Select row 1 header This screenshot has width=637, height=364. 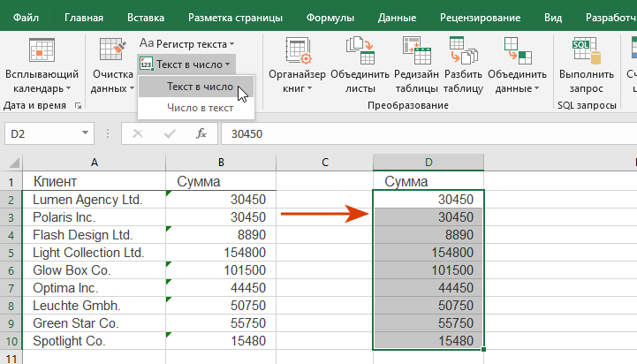pos(11,182)
